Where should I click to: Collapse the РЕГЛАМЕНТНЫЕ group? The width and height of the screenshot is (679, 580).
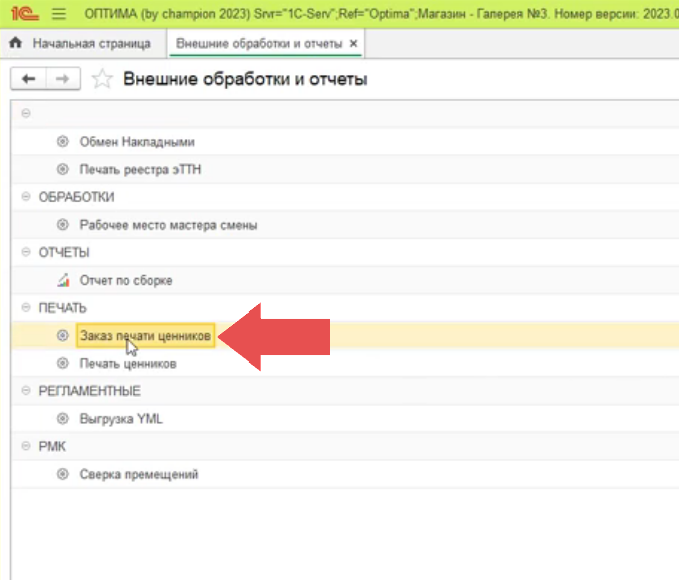(x=25, y=391)
